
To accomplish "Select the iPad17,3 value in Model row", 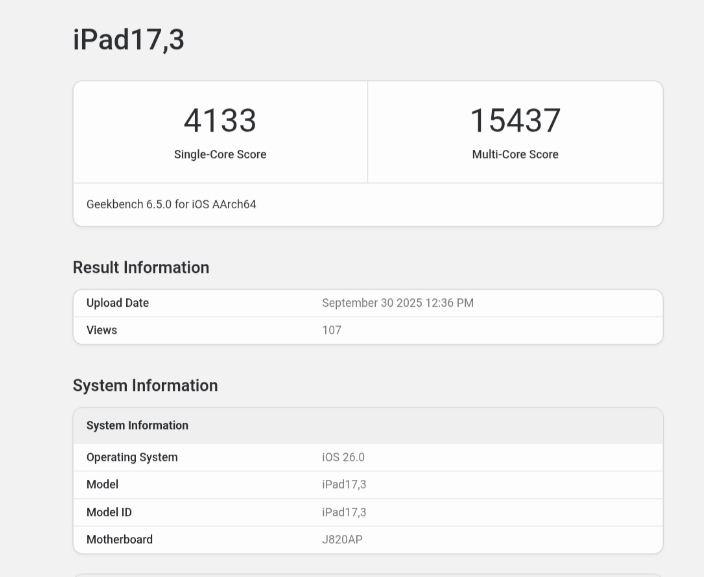I will 344,484.
